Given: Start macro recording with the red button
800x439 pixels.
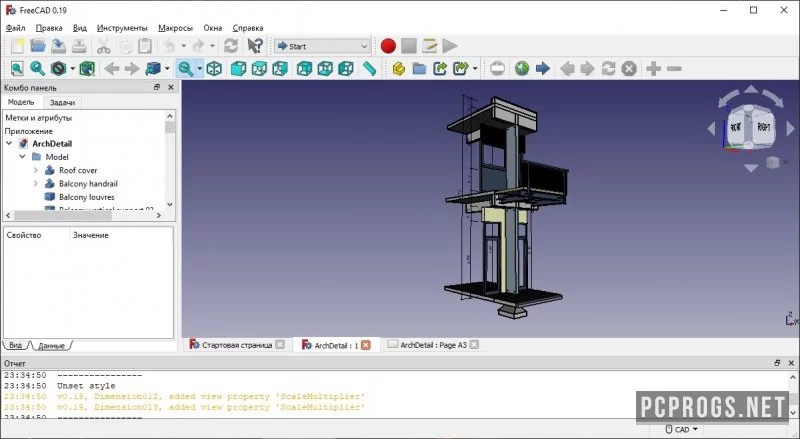Looking at the screenshot, I should [388, 46].
